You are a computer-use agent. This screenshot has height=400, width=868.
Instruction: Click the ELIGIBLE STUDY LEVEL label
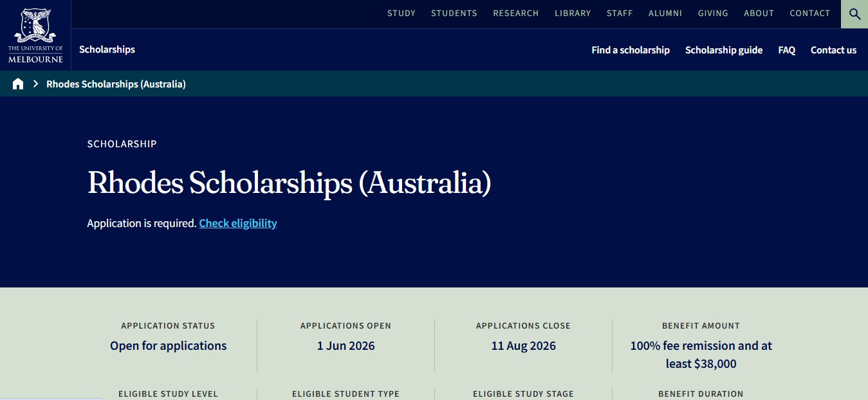click(x=168, y=394)
